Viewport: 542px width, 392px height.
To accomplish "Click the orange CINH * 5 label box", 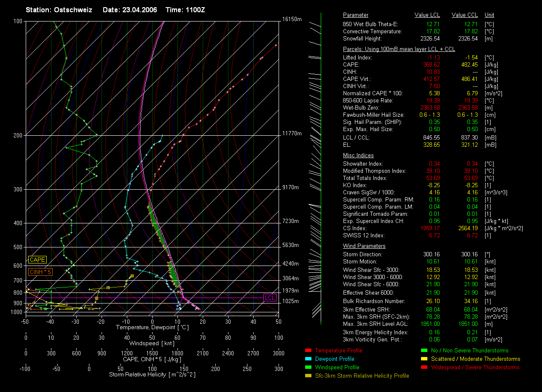I will [40, 272].
